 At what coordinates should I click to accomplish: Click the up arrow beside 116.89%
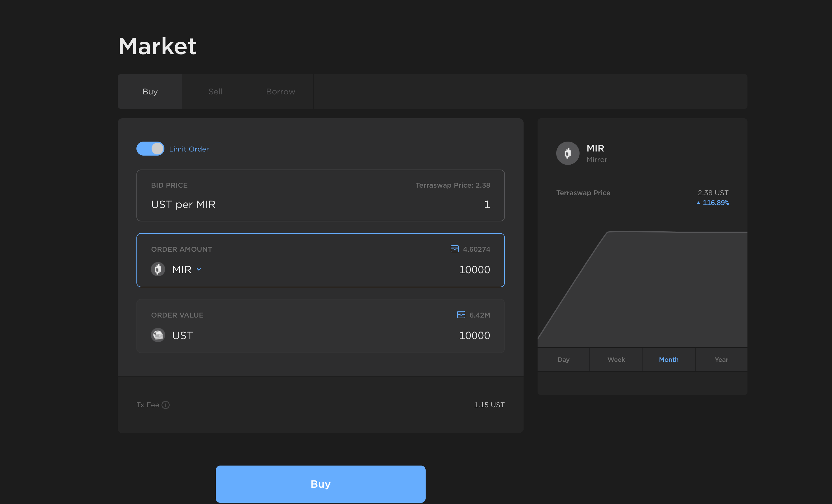[698, 203]
